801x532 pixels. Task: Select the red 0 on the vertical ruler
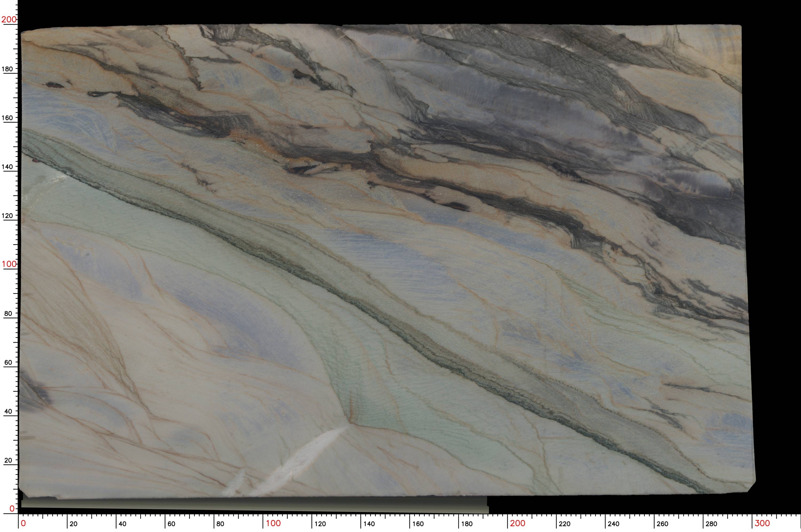[12, 509]
